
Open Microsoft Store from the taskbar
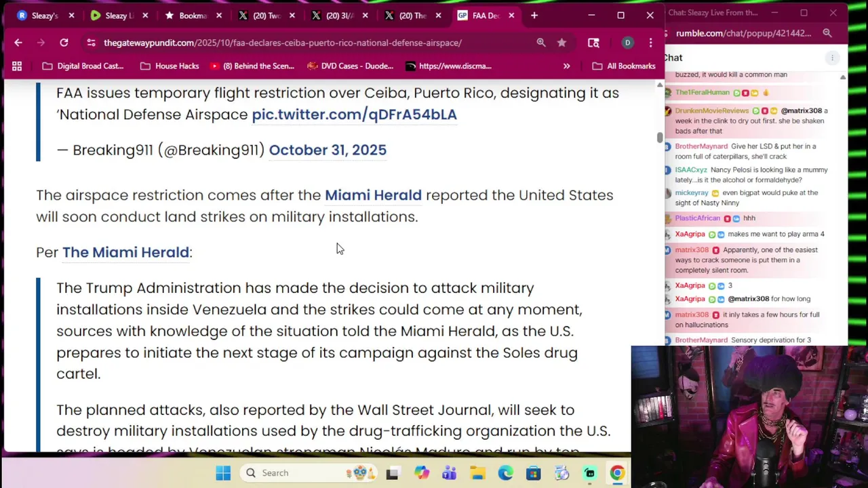coord(533,473)
